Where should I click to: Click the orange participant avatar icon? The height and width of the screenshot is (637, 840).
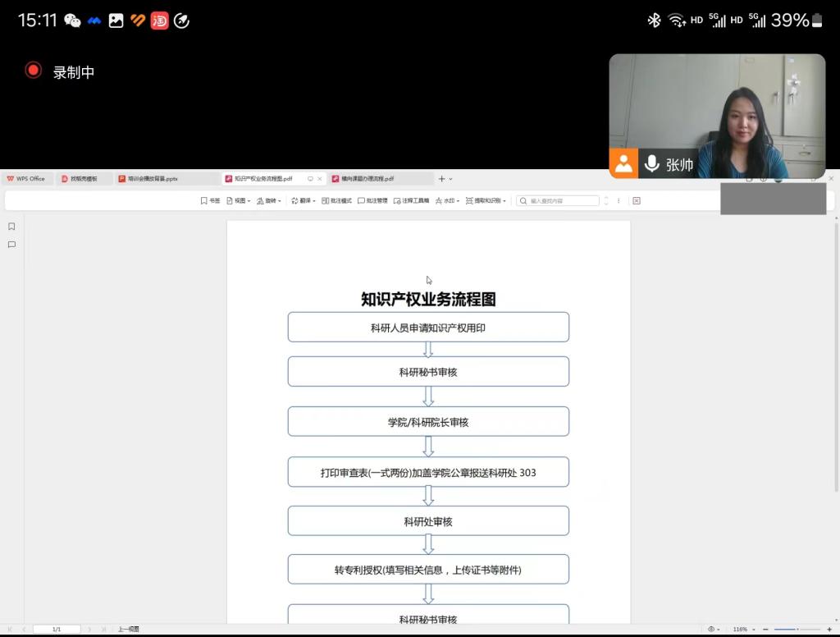[x=623, y=163]
